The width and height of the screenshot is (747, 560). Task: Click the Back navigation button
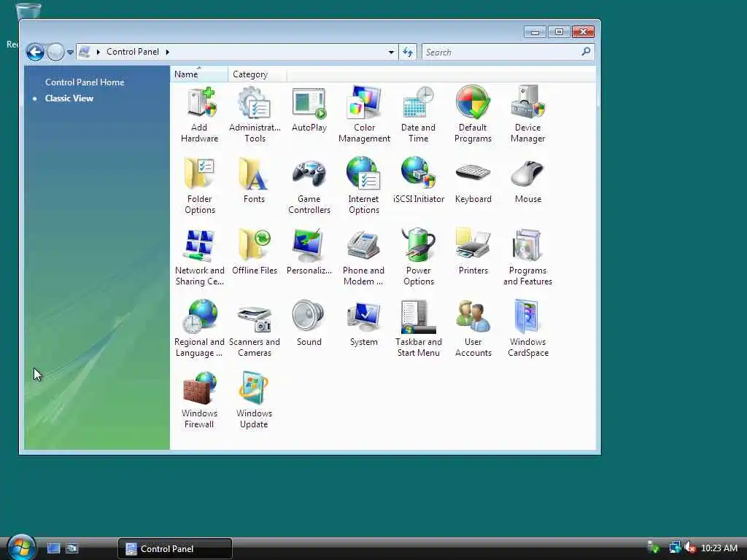point(35,52)
